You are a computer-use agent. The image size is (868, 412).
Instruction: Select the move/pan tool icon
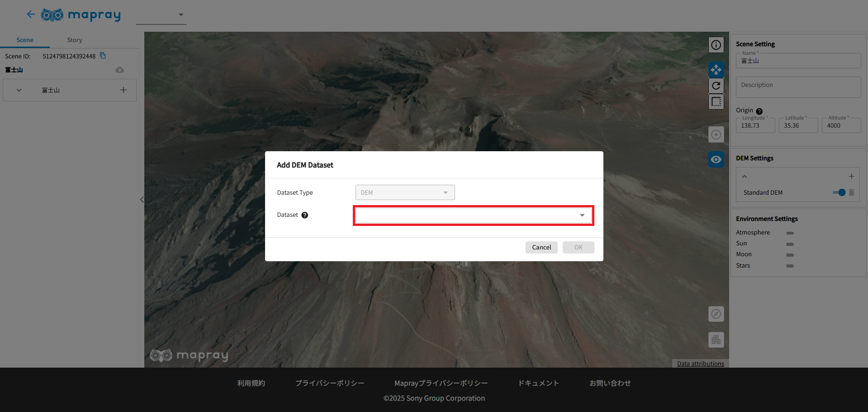[716, 70]
